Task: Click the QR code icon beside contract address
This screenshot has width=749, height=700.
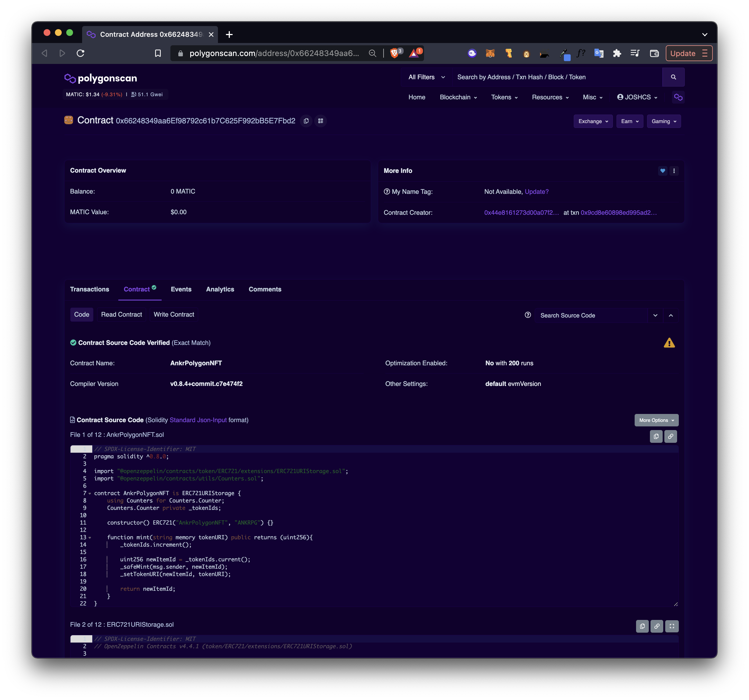Action: [x=321, y=121]
